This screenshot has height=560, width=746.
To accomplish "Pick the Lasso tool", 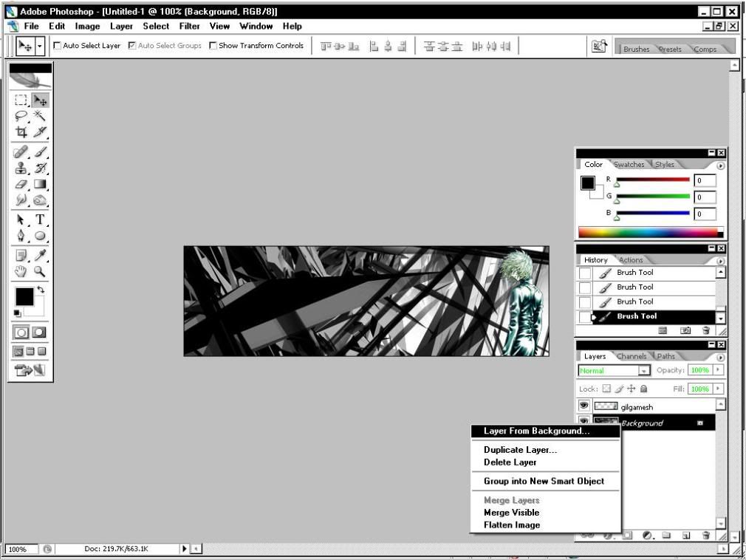I will (21, 115).
